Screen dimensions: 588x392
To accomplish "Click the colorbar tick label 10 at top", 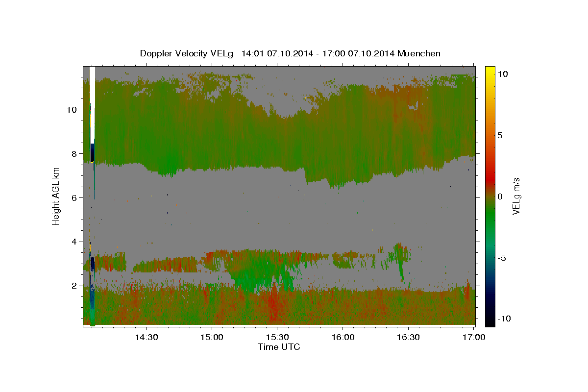I will tap(502, 74).
